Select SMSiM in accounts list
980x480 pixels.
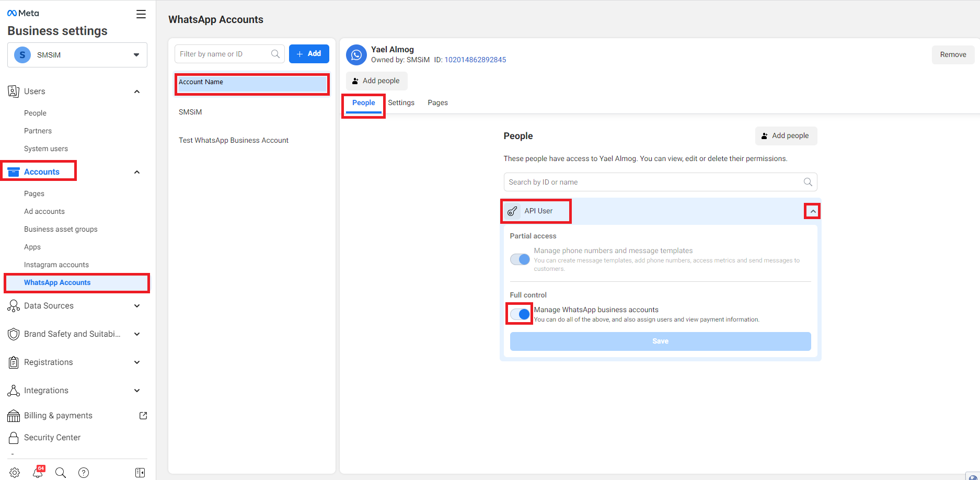190,112
